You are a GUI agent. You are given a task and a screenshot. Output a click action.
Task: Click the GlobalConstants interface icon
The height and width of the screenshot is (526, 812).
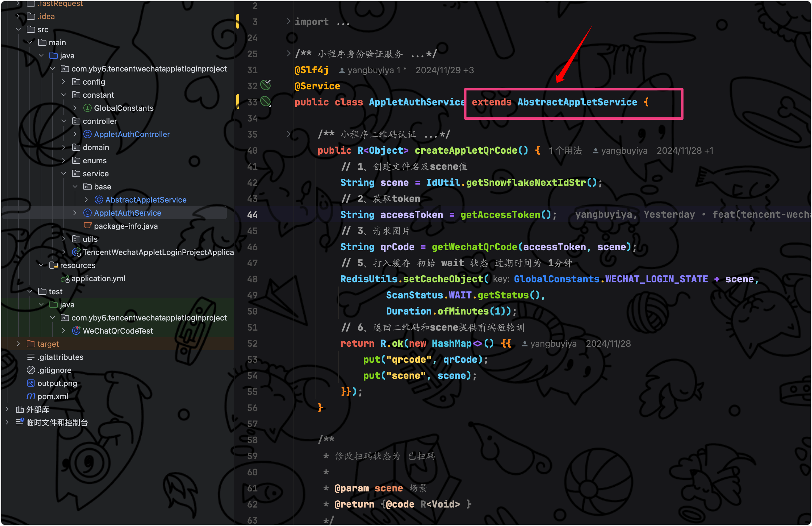point(87,108)
